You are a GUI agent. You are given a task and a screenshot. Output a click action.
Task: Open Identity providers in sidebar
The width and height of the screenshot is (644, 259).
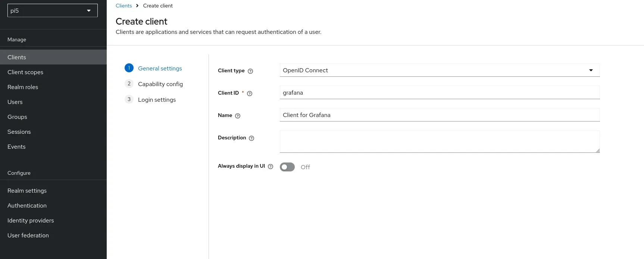pyautogui.click(x=53, y=220)
